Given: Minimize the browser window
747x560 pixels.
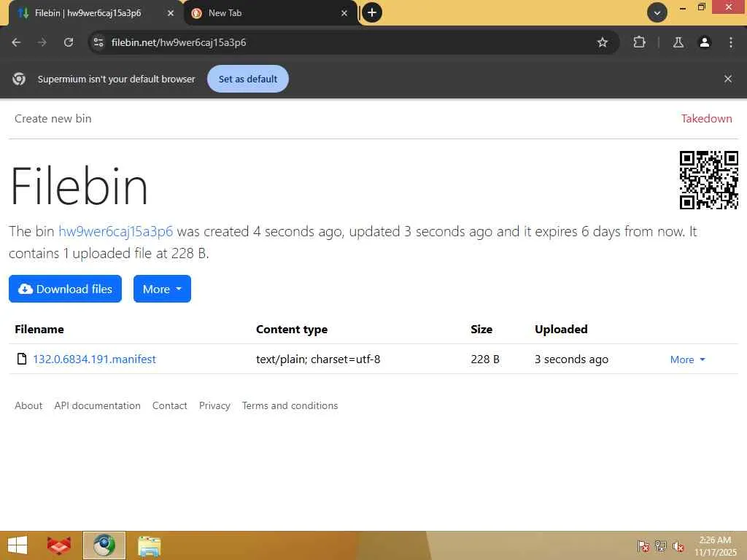Looking at the screenshot, I should pos(683,7).
